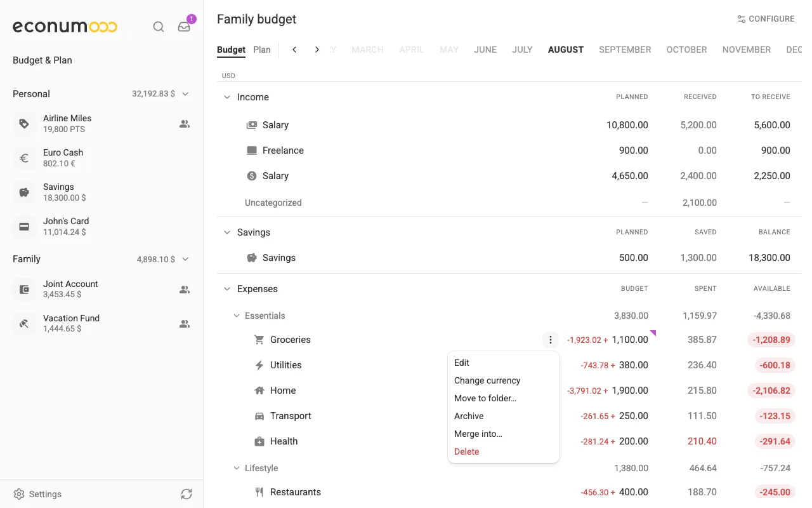Go to the previous month arrow
Viewport: 812px width, 508px height.
click(x=294, y=50)
